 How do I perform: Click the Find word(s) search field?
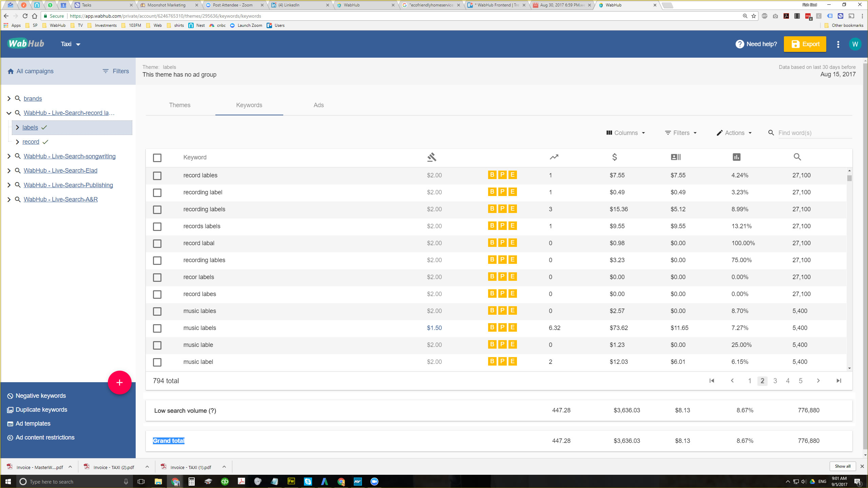tap(815, 133)
